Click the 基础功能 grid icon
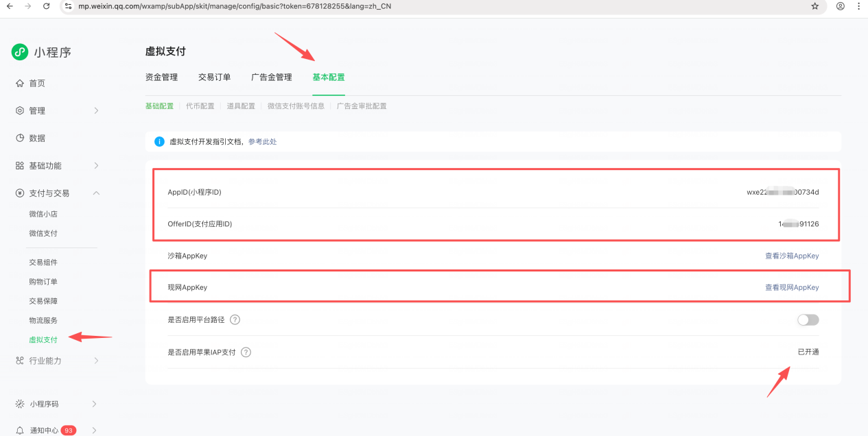Image resolution: width=868 pixels, height=436 pixels. pos(20,166)
